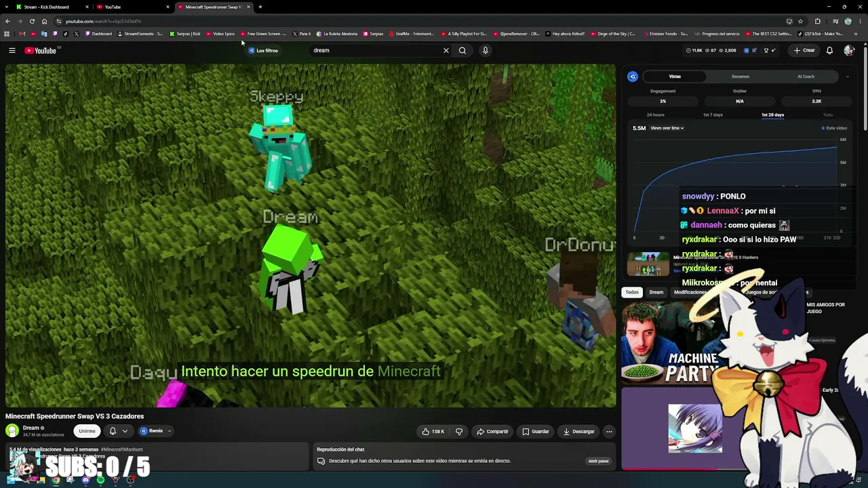Open the Views over time dropdown
Screen dimensions: 868x488
click(x=667, y=128)
